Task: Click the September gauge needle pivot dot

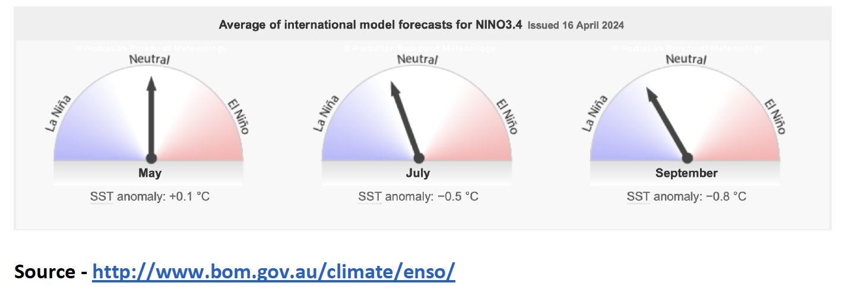Action: point(688,158)
